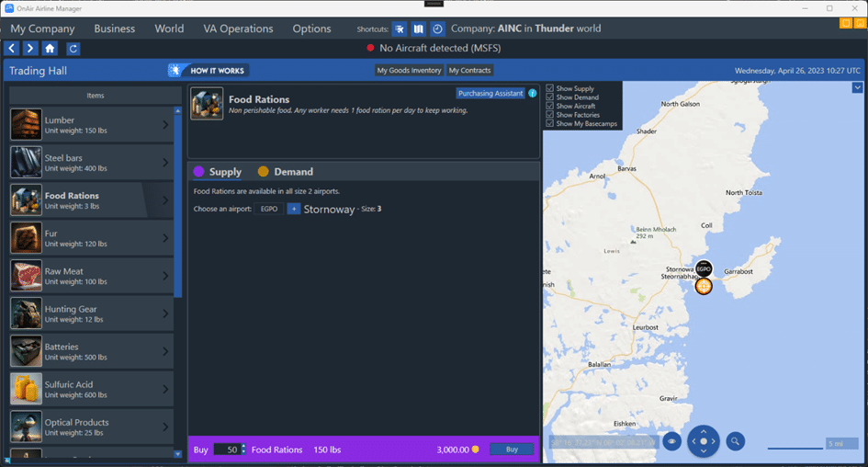Open the home page icon
The height and width of the screenshot is (467, 868).
(x=50, y=48)
